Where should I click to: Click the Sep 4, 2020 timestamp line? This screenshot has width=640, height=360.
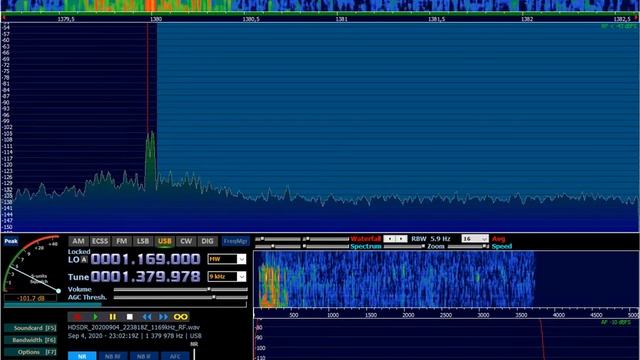tap(135, 336)
